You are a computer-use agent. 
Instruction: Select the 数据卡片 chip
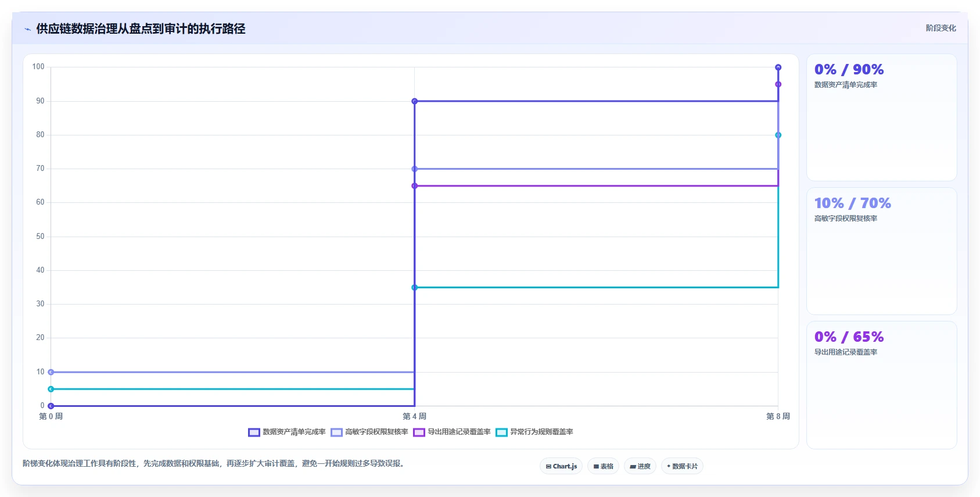pyautogui.click(x=682, y=466)
